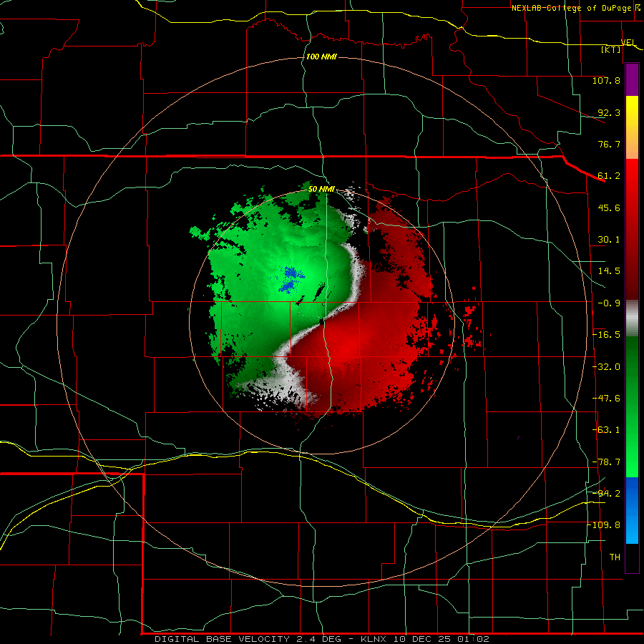Click the -0.9 scale label
644x644 pixels.
(609, 303)
